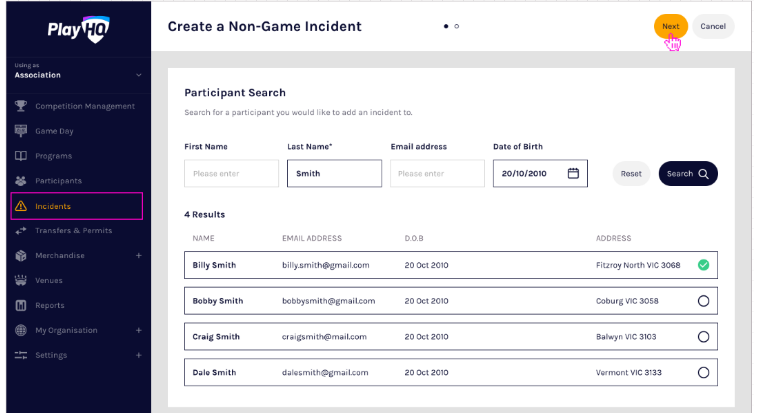Focus the Date of Birth field value
The width and height of the screenshot is (757, 417).
[524, 173]
